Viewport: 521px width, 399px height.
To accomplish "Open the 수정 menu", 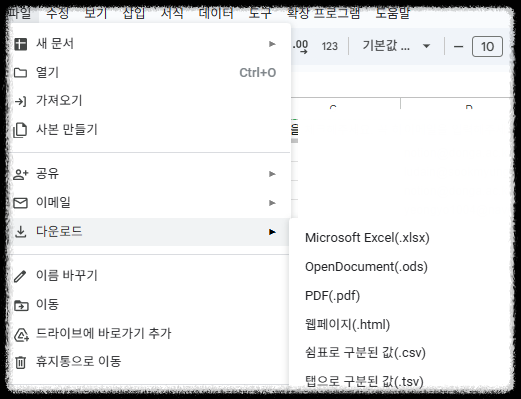I will pyautogui.click(x=58, y=13).
